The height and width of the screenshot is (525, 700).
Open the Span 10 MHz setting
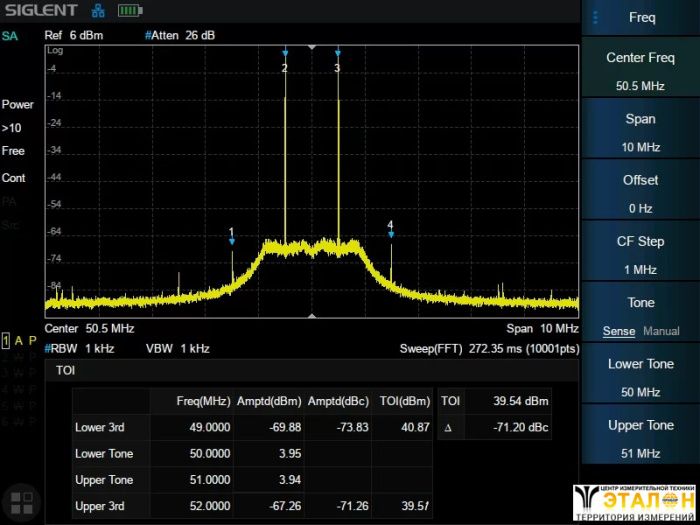click(640, 132)
